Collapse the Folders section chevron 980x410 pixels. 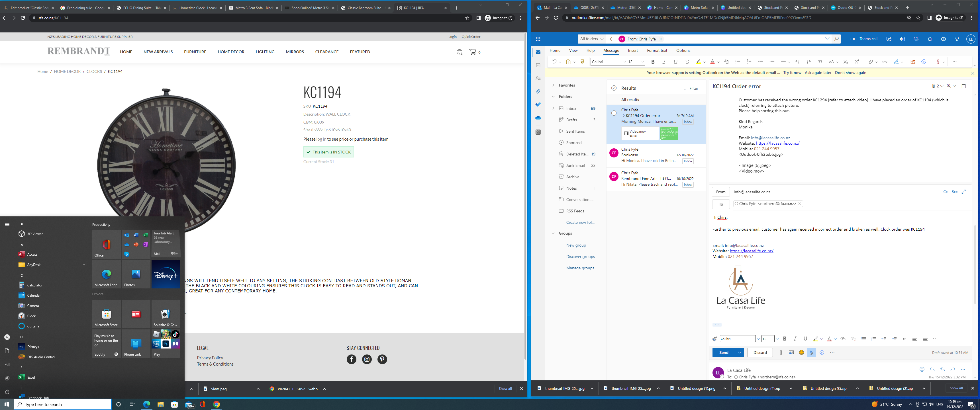click(x=553, y=97)
